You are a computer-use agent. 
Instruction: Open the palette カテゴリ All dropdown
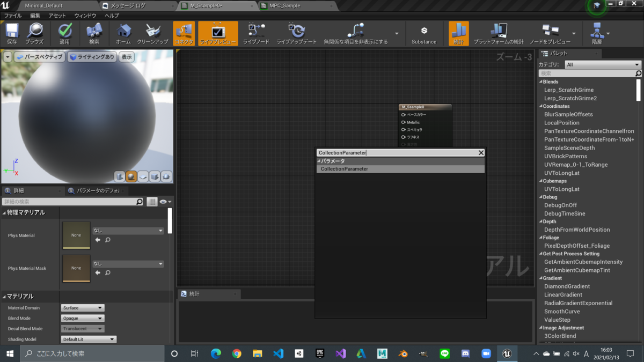point(603,64)
